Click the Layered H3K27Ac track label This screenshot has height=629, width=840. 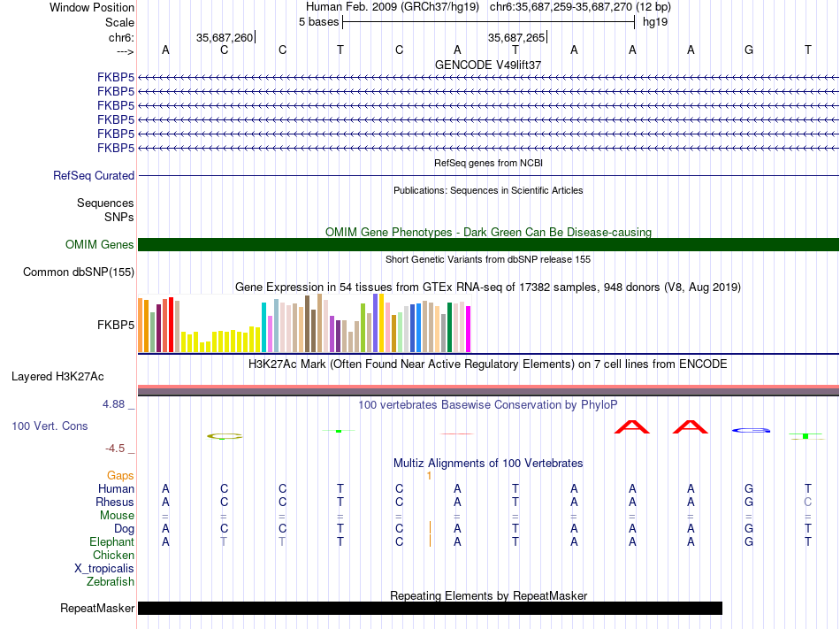click(x=57, y=376)
